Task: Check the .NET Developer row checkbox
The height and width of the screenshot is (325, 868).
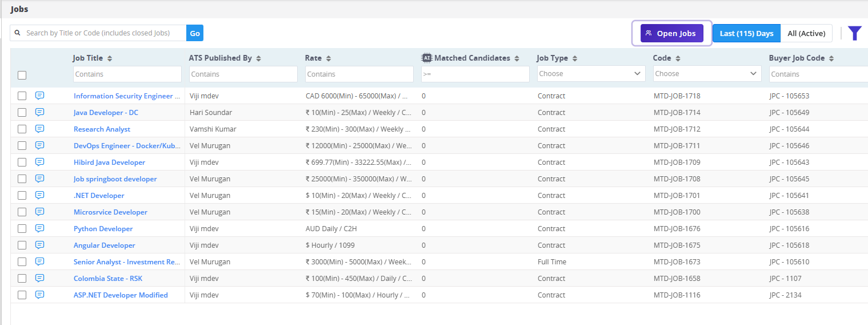Action: point(22,196)
